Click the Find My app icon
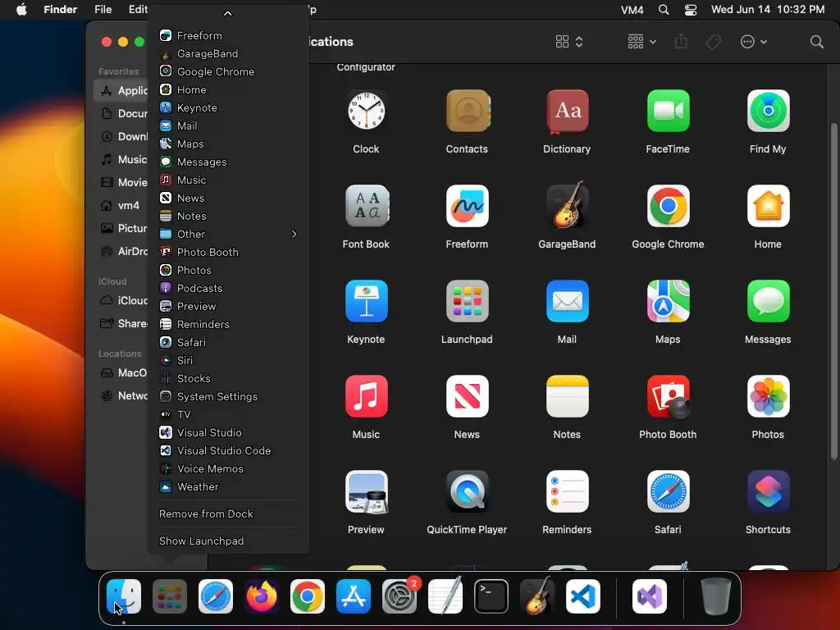Image resolution: width=840 pixels, height=630 pixels. [768, 111]
